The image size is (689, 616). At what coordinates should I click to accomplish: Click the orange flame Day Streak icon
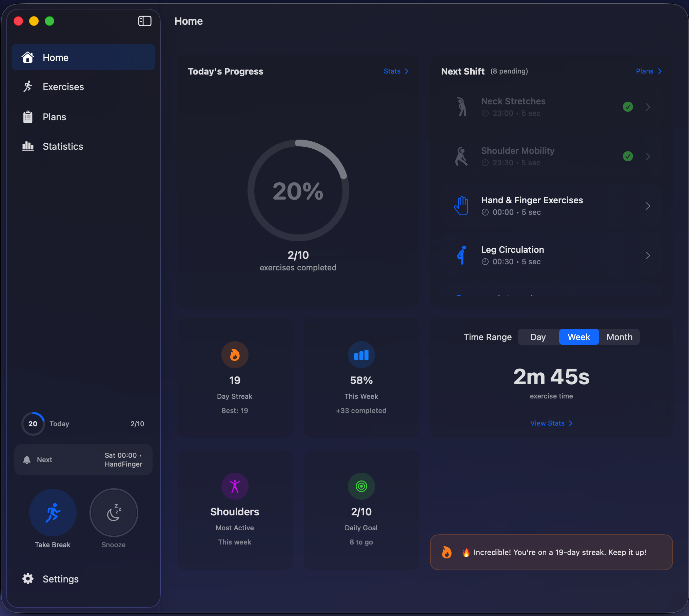tap(235, 355)
